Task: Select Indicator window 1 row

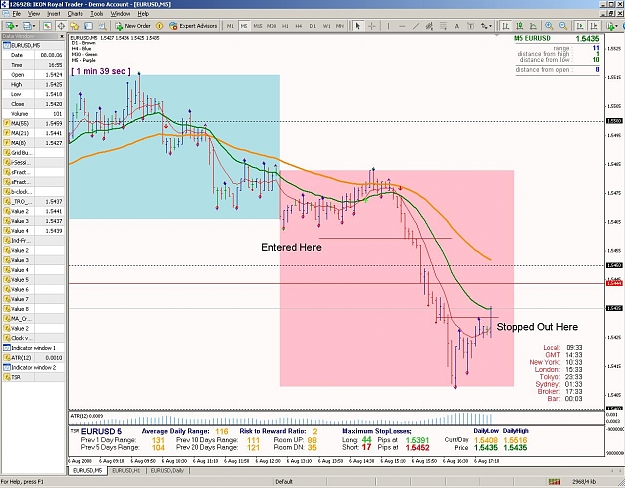Action: coord(33,348)
